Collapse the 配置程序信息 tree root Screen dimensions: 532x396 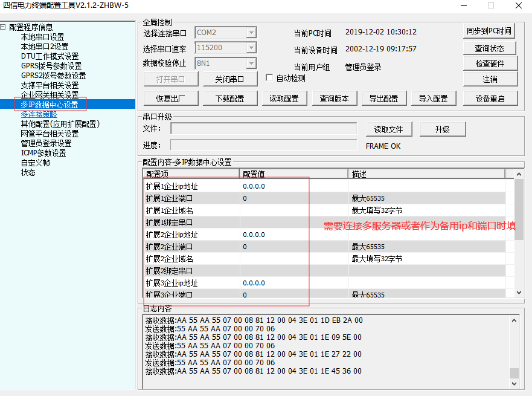tap(4, 27)
